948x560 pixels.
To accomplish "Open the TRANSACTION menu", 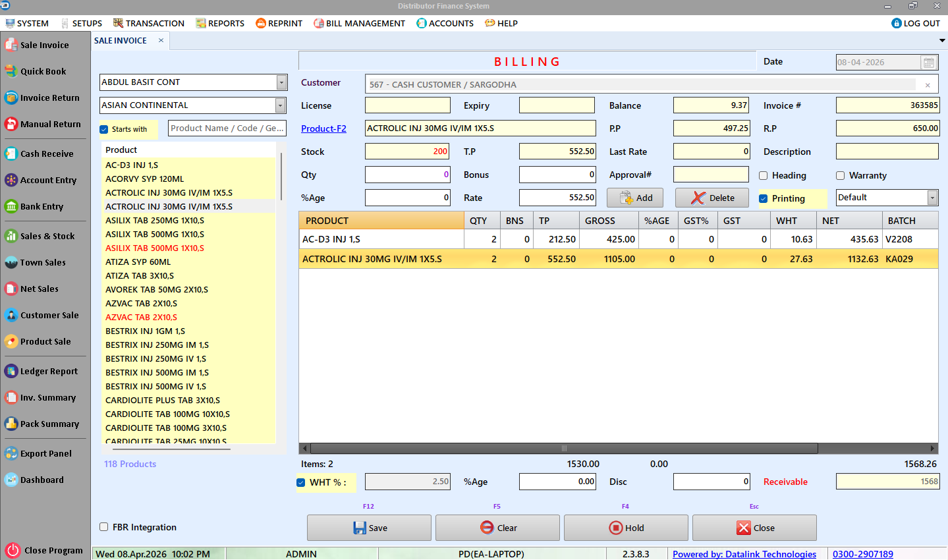I will click(149, 23).
